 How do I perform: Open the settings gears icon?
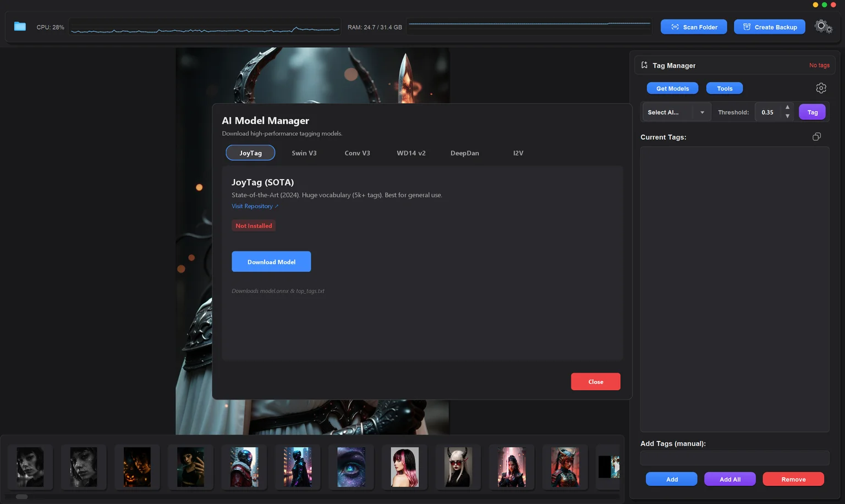(x=823, y=26)
